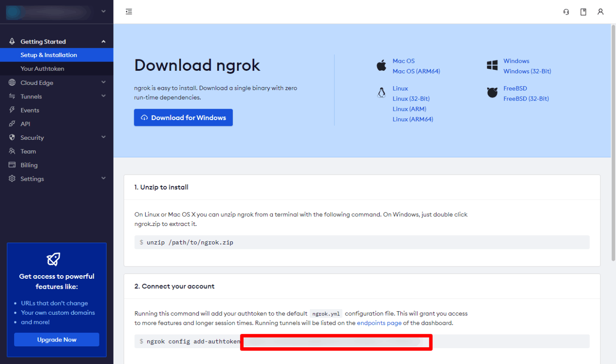Download the Linux (ARM64) build
The width and height of the screenshot is (616, 364).
click(x=413, y=119)
